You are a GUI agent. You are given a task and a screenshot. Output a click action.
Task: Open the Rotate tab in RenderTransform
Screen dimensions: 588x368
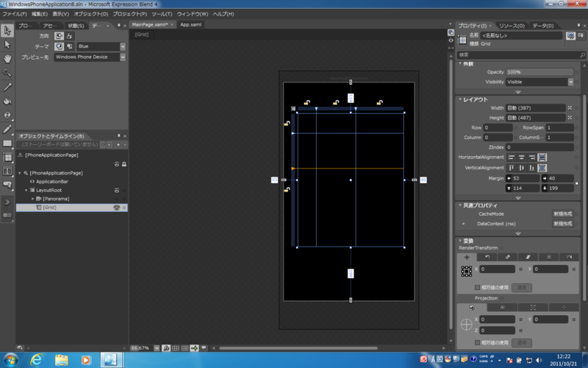(487, 257)
